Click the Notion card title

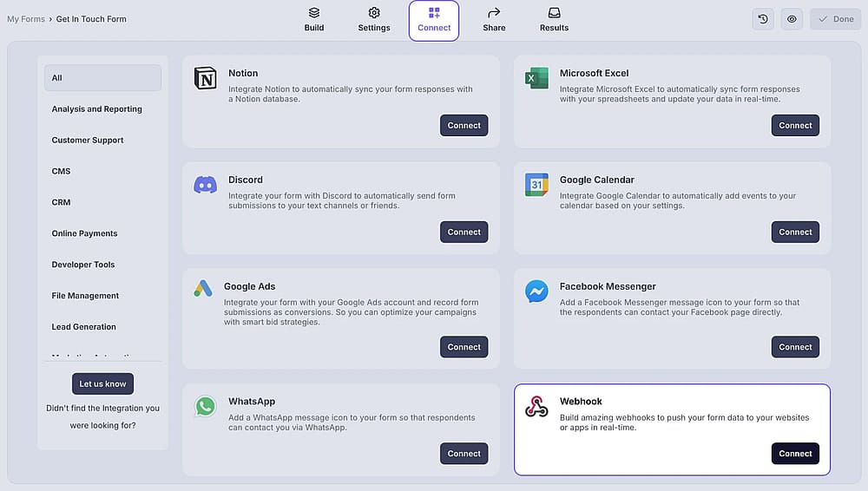(243, 73)
